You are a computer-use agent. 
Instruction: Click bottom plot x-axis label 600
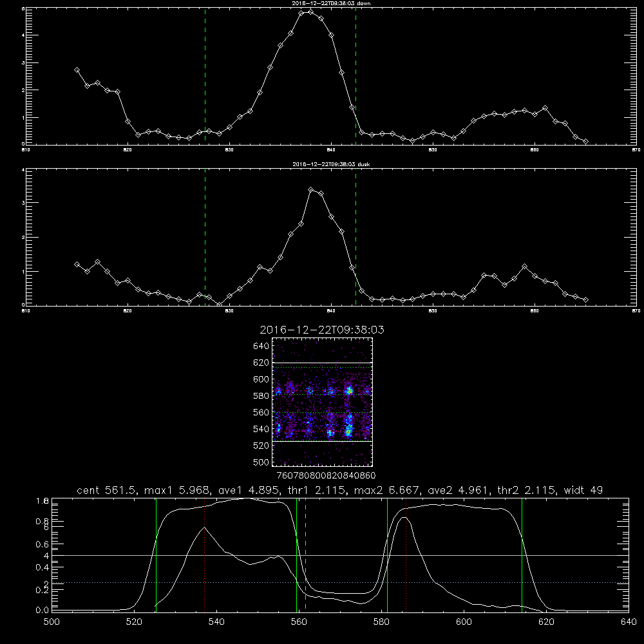click(x=464, y=621)
